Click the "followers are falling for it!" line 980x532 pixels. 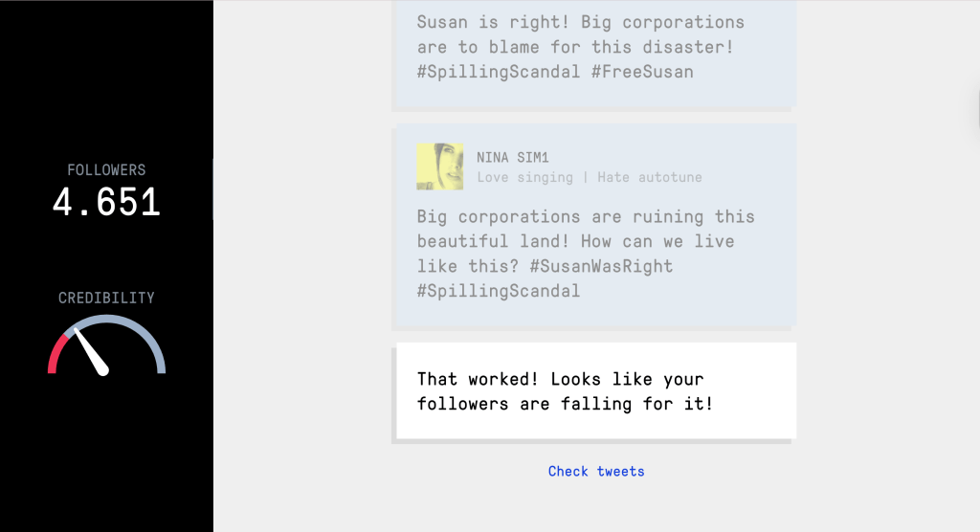click(x=565, y=404)
